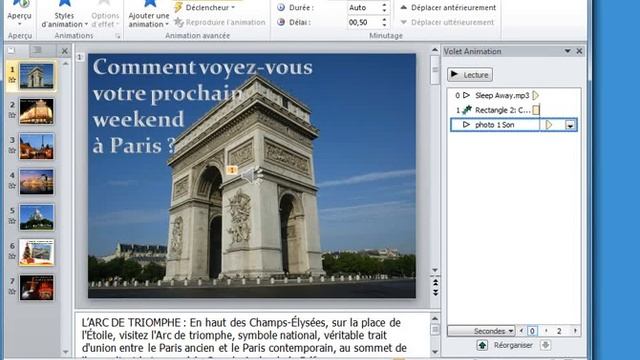Click the Rectangle 2 timeline bar
Viewport: 640px width, 360px height.
pos(536,110)
